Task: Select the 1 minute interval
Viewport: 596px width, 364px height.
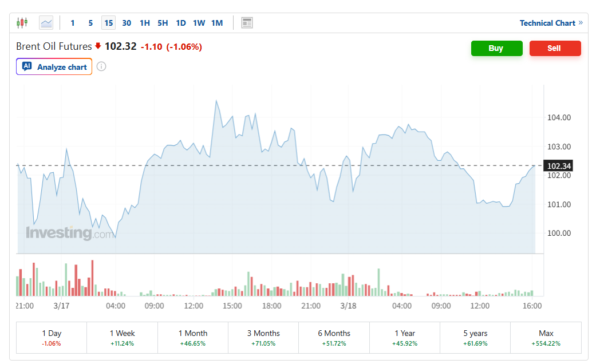Action: click(73, 23)
